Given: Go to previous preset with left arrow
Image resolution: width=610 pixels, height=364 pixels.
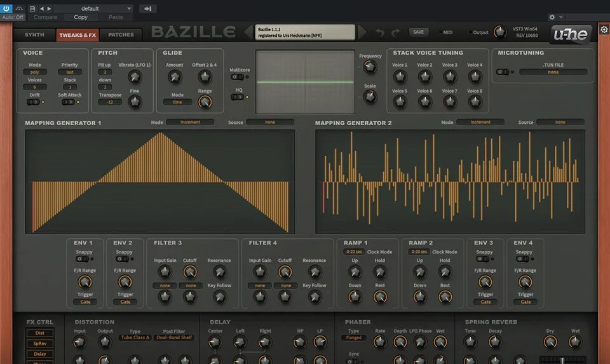Looking at the screenshot, I should coord(248,32).
